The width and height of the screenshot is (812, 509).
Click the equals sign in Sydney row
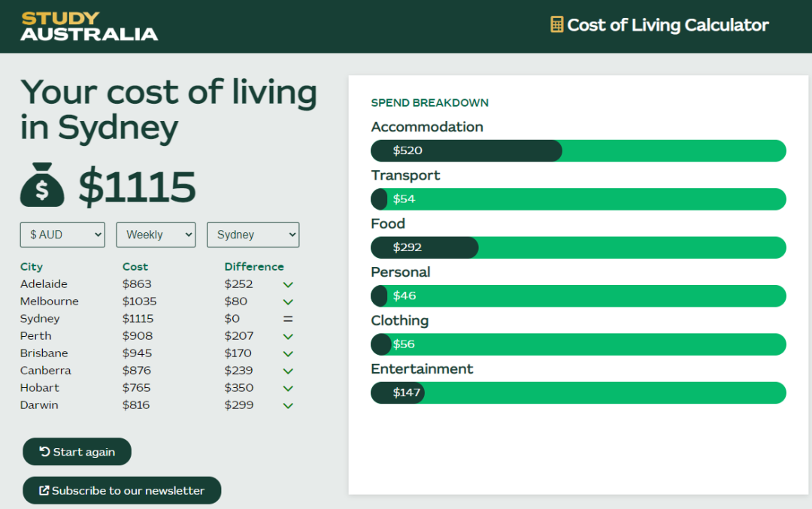287,319
